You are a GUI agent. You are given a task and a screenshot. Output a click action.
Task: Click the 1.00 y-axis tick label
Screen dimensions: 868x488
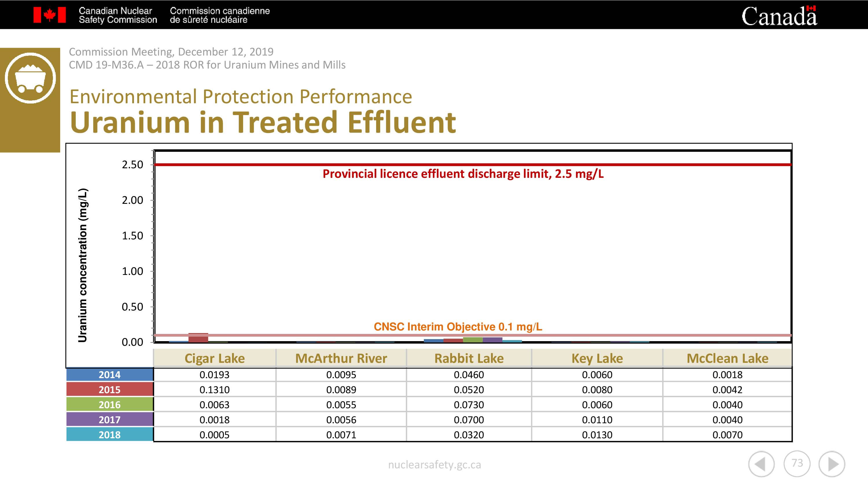point(133,271)
